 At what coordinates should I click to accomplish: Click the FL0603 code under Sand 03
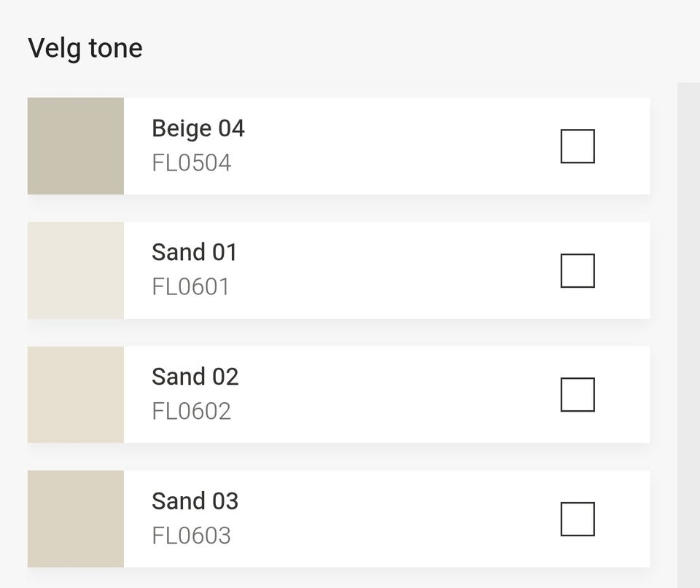pyautogui.click(x=192, y=536)
